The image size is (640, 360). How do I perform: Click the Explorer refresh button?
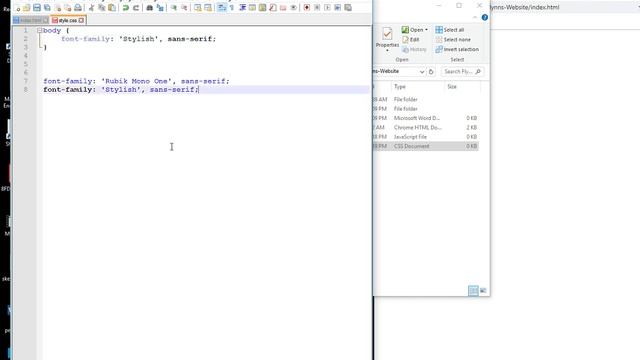click(x=431, y=71)
